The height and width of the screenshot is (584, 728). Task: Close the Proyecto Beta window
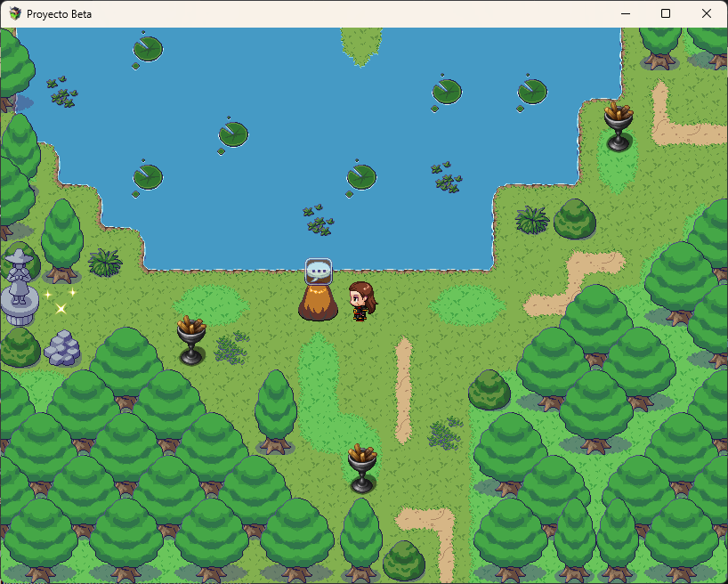(706, 13)
